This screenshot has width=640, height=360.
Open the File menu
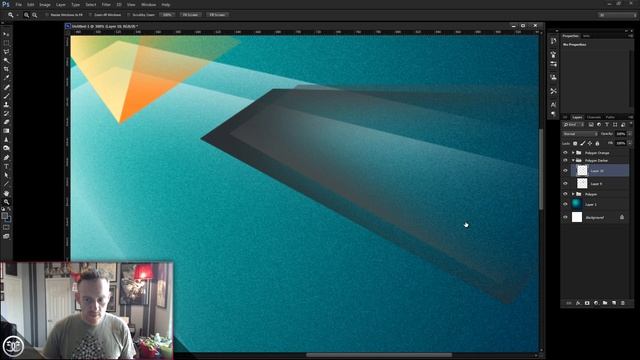tap(18, 4)
